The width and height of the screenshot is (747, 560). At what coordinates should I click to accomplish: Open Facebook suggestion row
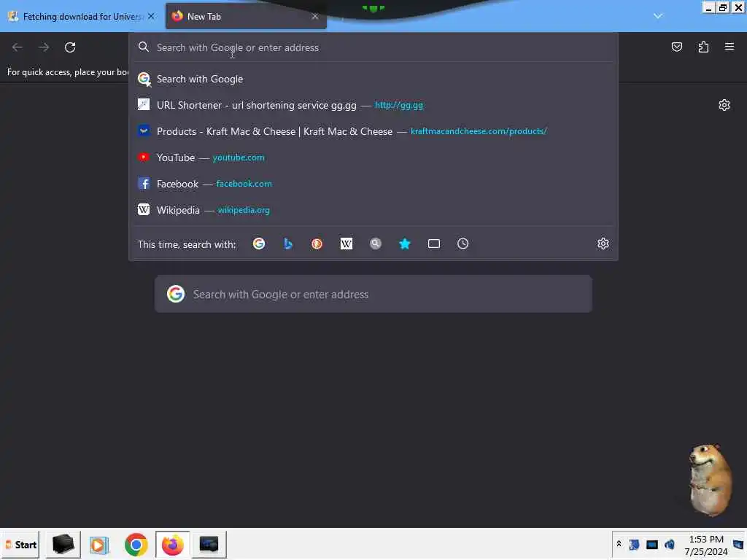click(373, 184)
